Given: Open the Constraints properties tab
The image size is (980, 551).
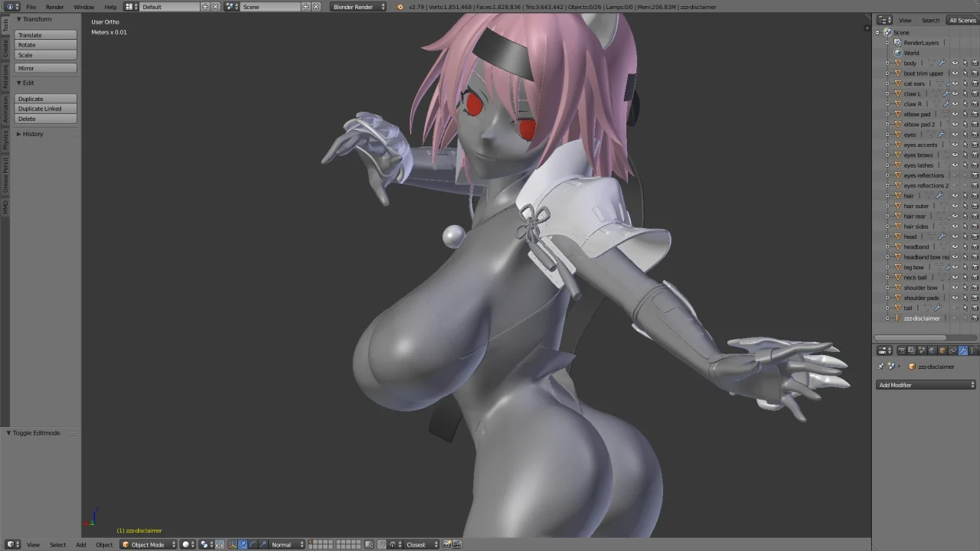Looking at the screenshot, I should [952, 350].
